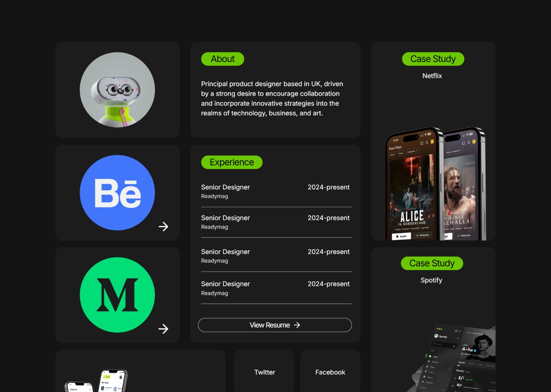The image size is (551, 392).
Task: Click the robot avatar picture
Action: (x=117, y=90)
